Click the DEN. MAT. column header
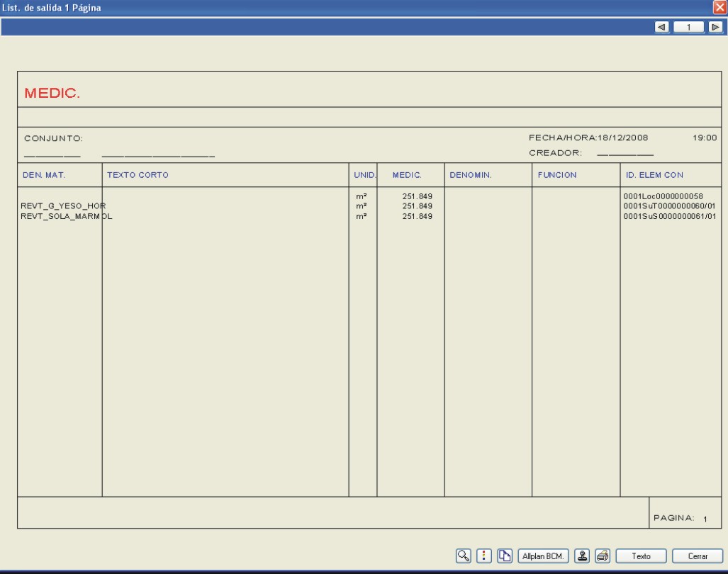728x574 pixels. pyautogui.click(x=44, y=175)
